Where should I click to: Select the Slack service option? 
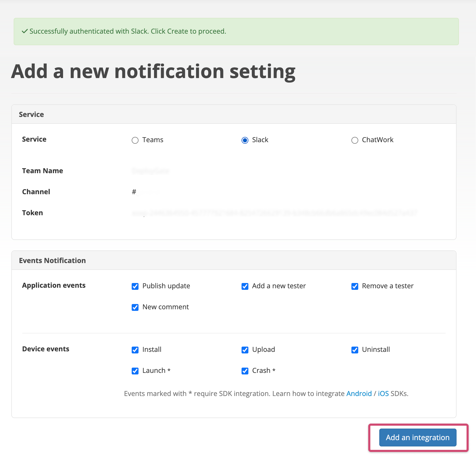pyautogui.click(x=245, y=140)
